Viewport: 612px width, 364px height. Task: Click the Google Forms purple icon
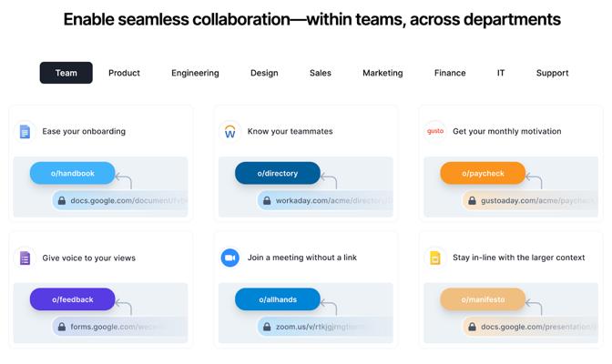point(25,258)
